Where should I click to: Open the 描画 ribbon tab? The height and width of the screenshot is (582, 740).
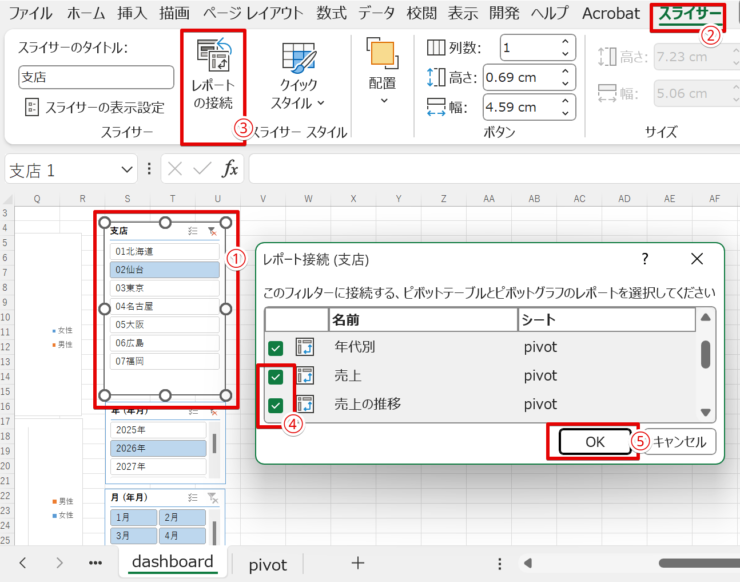click(x=175, y=13)
